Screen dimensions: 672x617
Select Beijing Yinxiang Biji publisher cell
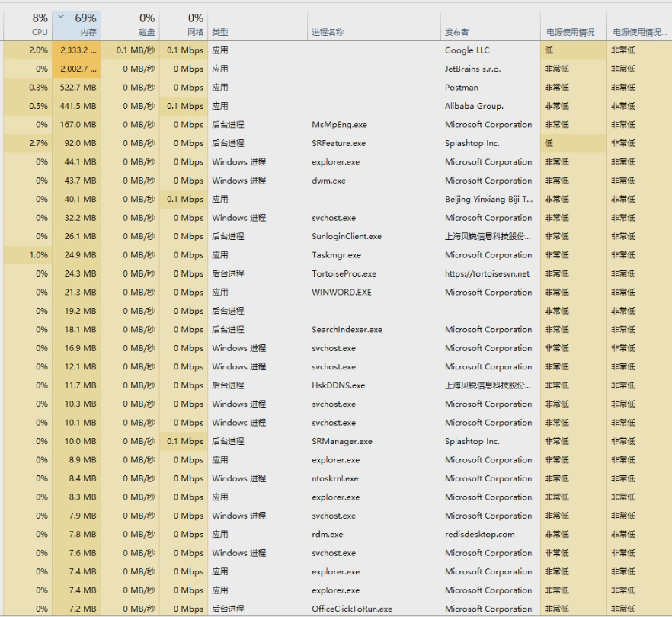tap(489, 200)
